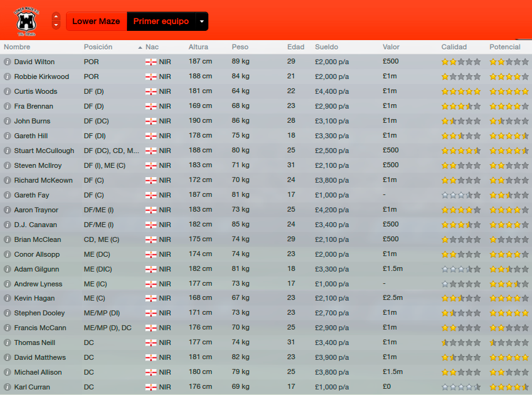Viewport: 532px width, 395px height.
Task: Open info icon for Karl Curran
Action: point(7,387)
